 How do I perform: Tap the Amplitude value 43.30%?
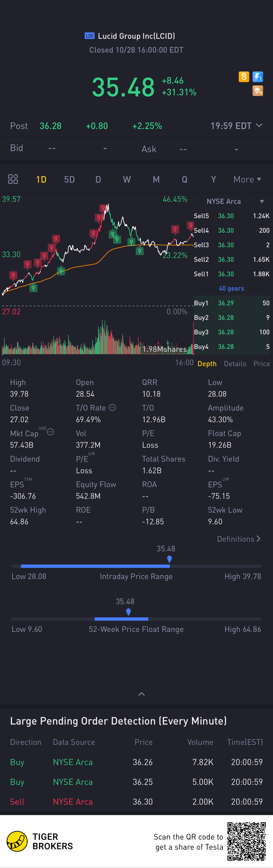(221, 419)
